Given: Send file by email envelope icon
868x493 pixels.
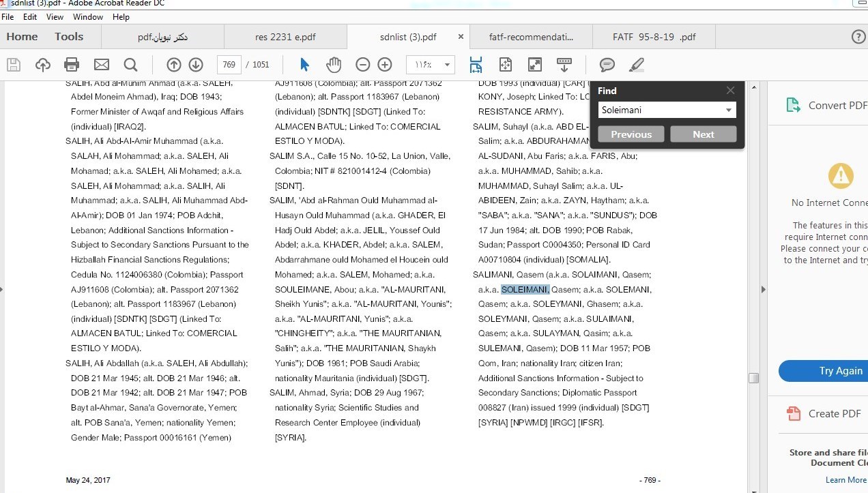Looking at the screenshot, I should pos(102,65).
